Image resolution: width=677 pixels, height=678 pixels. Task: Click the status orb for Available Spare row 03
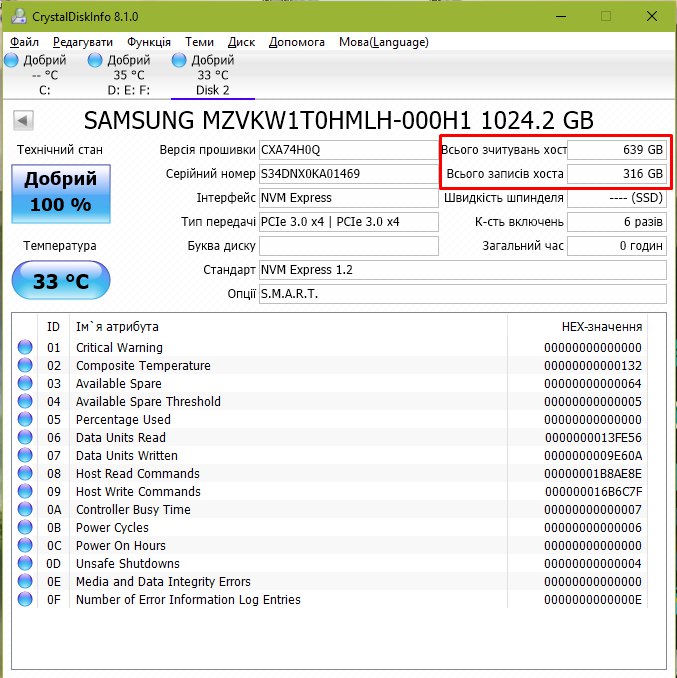point(25,383)
